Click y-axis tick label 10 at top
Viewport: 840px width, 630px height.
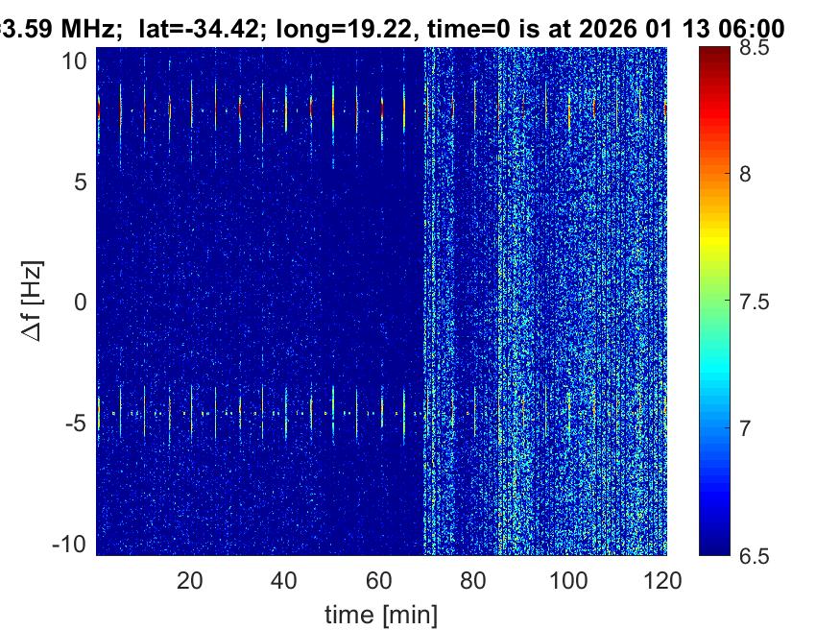tap(76, 61)
